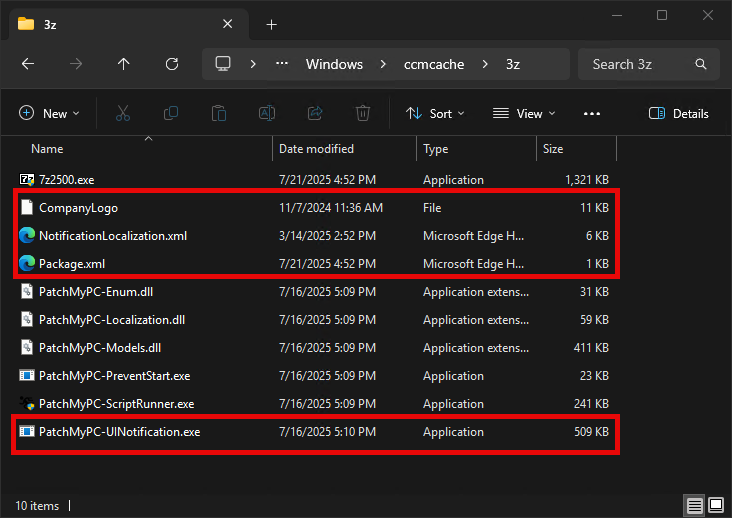Select PatchMyPC-Enum.dll file icon
Image resolution: width=732 pixels, height=518 pixels.
pos(27,292)
